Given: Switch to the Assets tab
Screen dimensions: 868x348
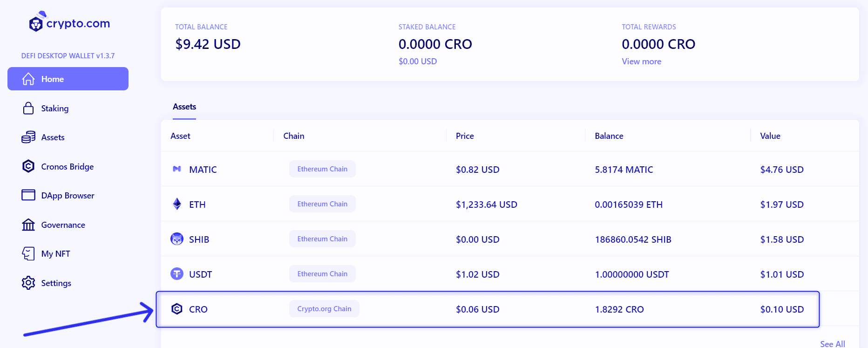Looking at the screenshot, I should point(184,107).
